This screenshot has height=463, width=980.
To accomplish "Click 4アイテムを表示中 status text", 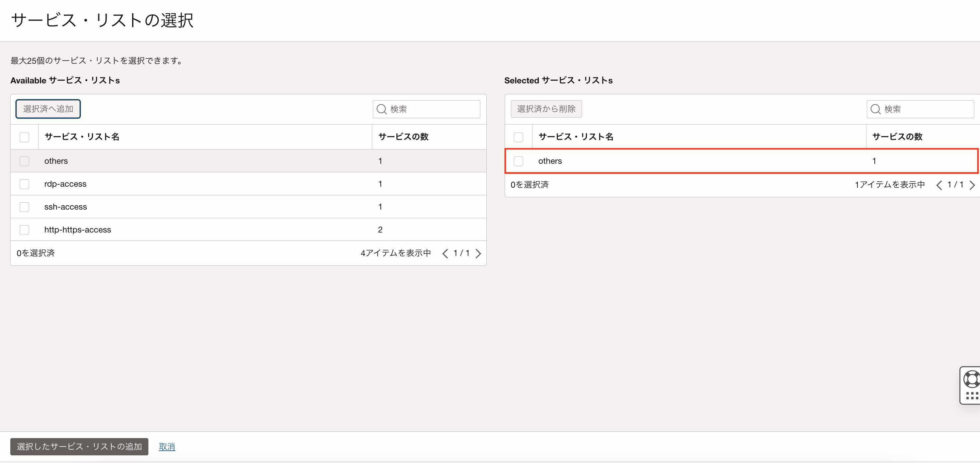I will coord(396,253).
